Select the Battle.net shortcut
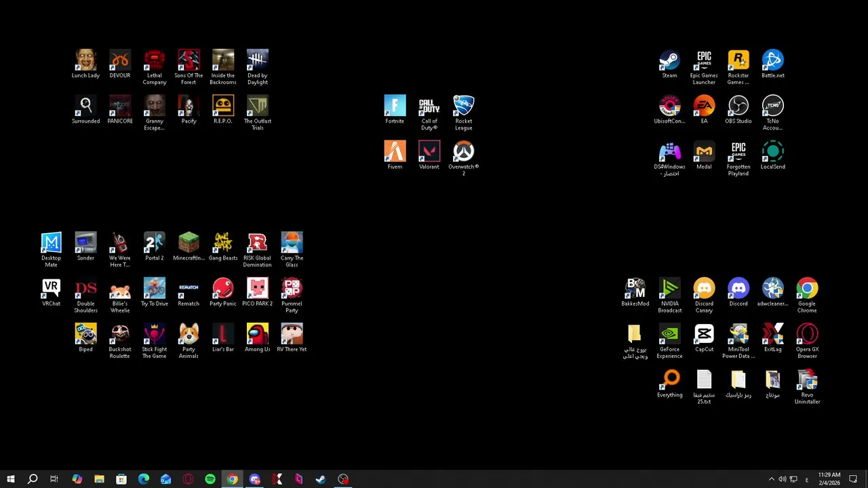 coord(773,64)
